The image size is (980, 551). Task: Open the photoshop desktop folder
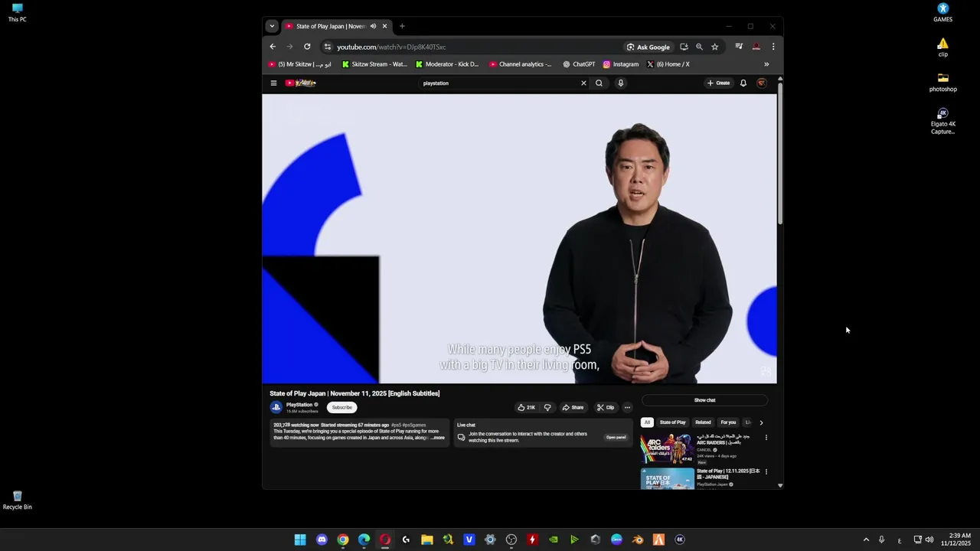click(x=943, y=83)
